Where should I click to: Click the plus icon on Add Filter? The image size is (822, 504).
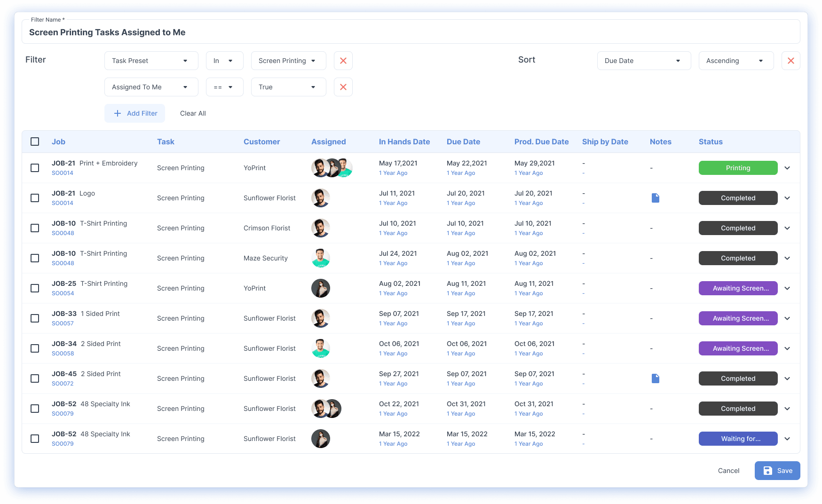[x=118, y=113]
